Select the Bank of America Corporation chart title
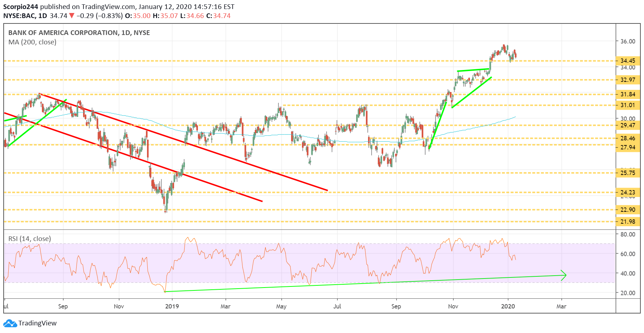 click(x=79, y=33)
